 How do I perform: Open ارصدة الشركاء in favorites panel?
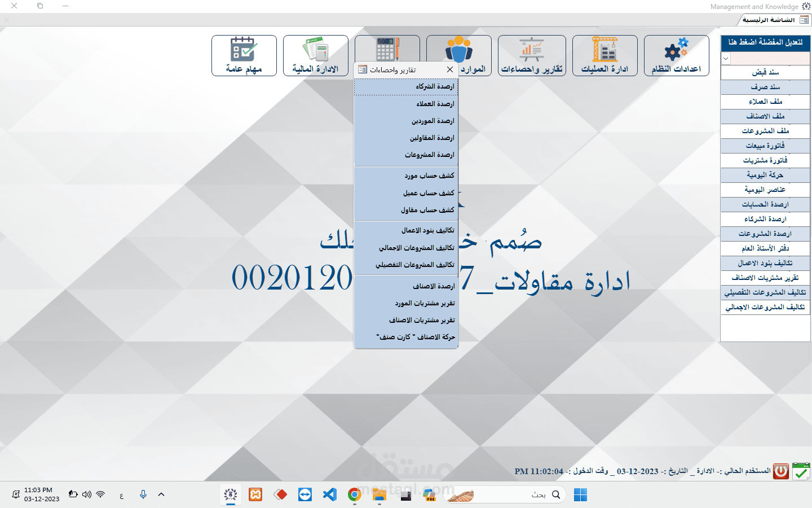[765, 219]
